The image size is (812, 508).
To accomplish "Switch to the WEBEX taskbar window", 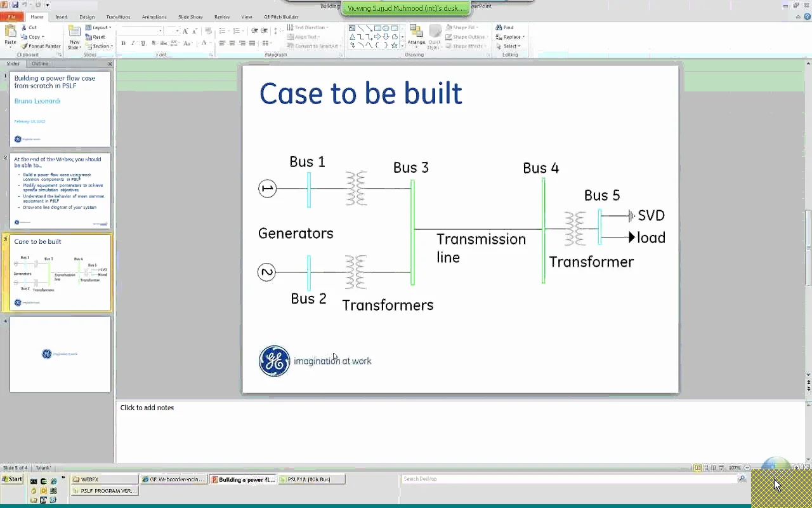I will pyautogui.click(x=104, y=479).
